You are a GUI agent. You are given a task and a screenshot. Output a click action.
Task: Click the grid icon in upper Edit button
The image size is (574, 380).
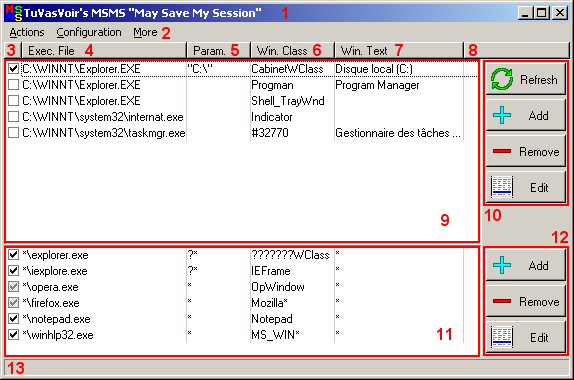point(502,187)
